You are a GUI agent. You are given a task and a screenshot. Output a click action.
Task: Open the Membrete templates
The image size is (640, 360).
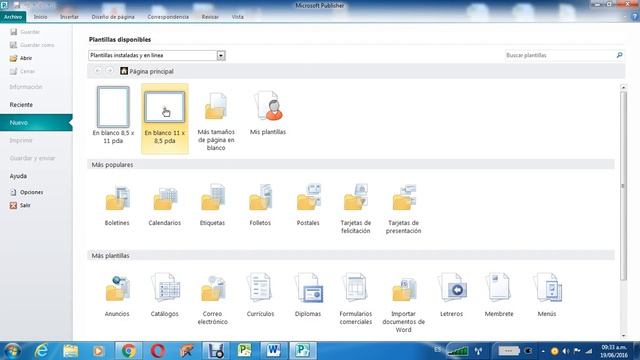pyautogui.click(x=499, y=295)
